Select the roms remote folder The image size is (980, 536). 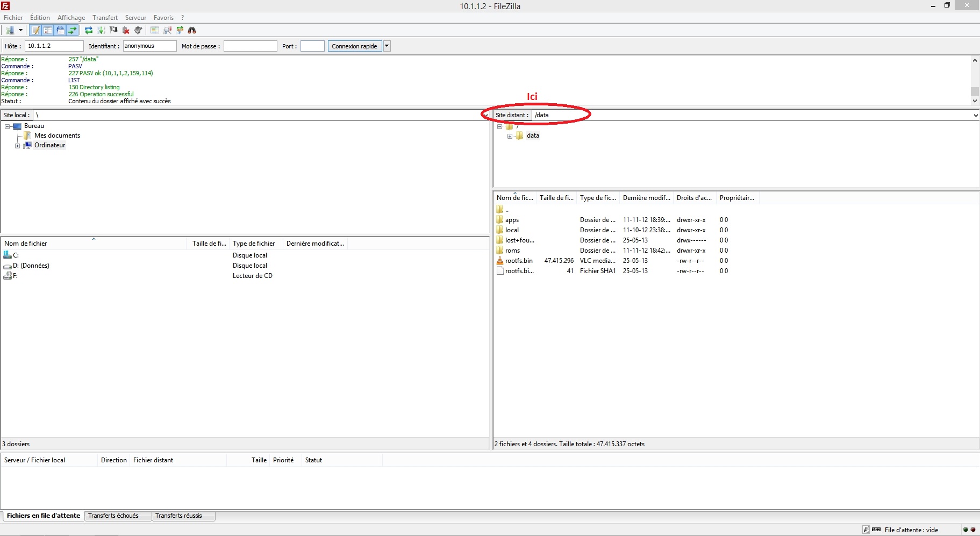(512, 251)
